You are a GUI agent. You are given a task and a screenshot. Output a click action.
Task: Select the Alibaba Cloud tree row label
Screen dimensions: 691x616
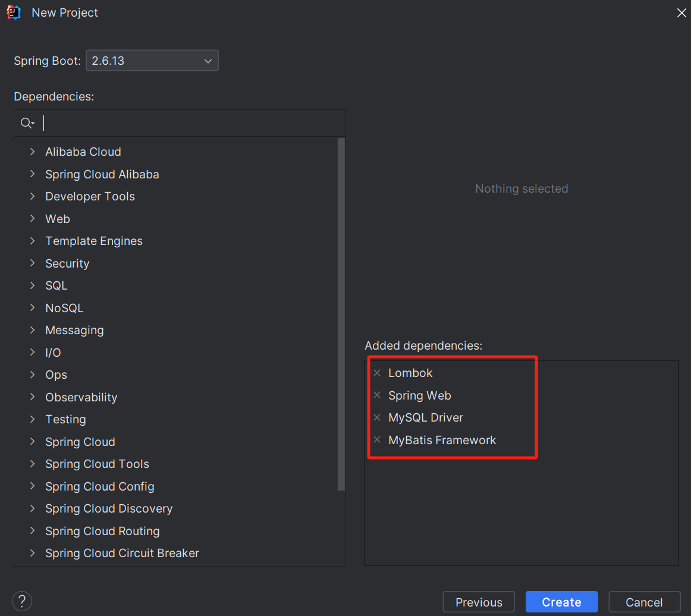83,152
